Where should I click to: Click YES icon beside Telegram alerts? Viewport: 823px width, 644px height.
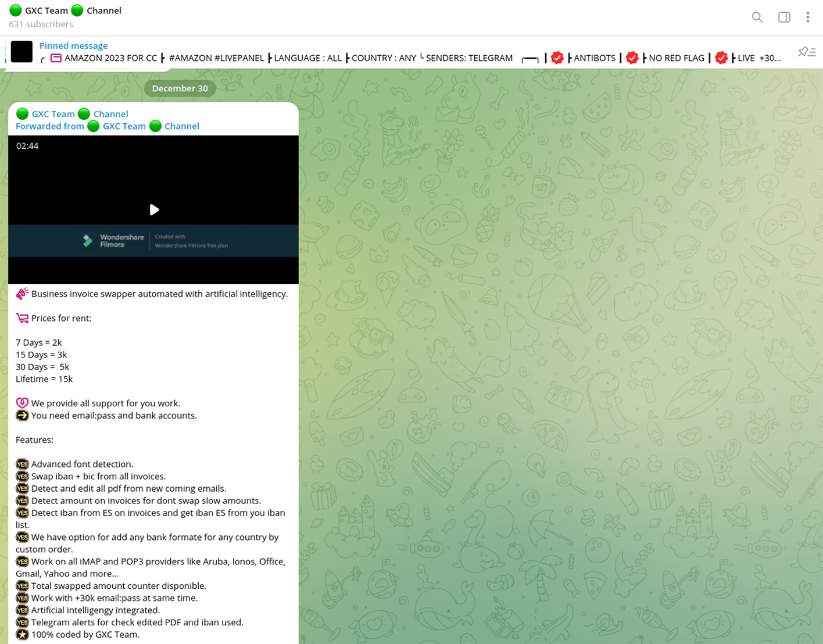coord(22,622)
